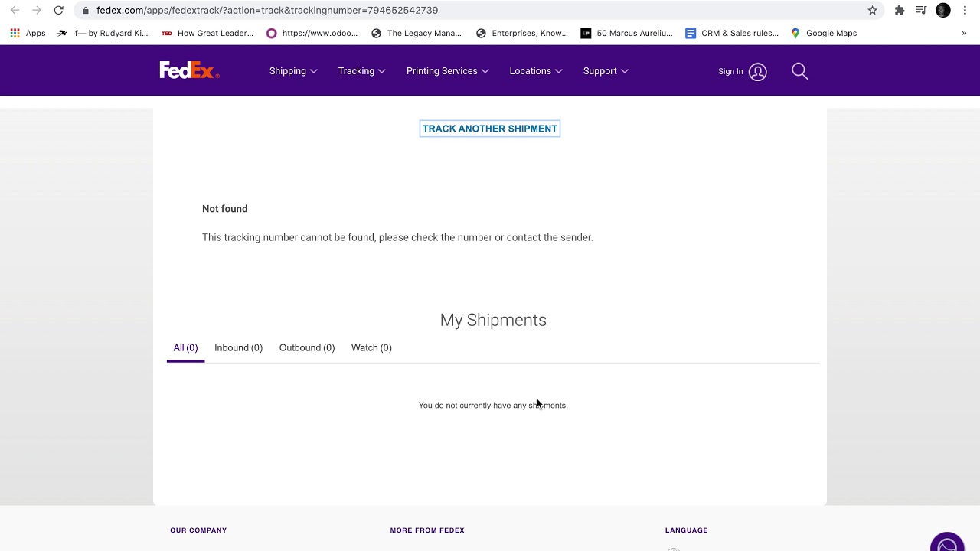980x551 pixels.
Task: Switch to the Outbound (0) tab
Action: click(307, 348)
